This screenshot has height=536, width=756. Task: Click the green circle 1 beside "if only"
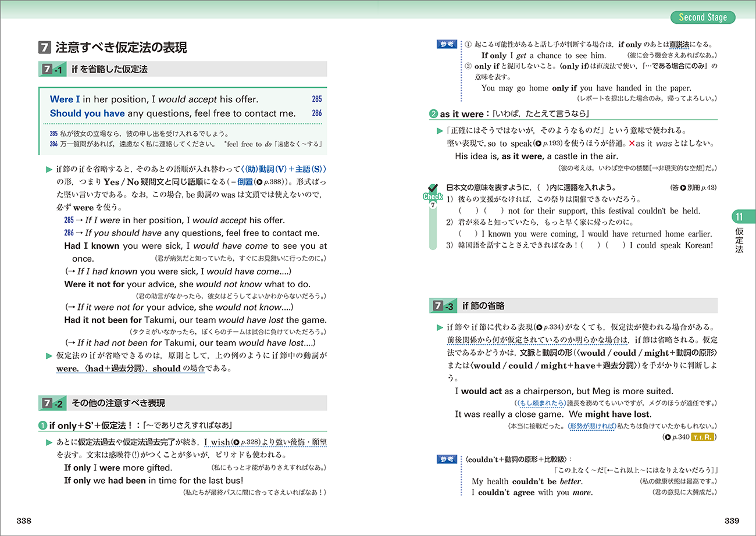(42, 426)
